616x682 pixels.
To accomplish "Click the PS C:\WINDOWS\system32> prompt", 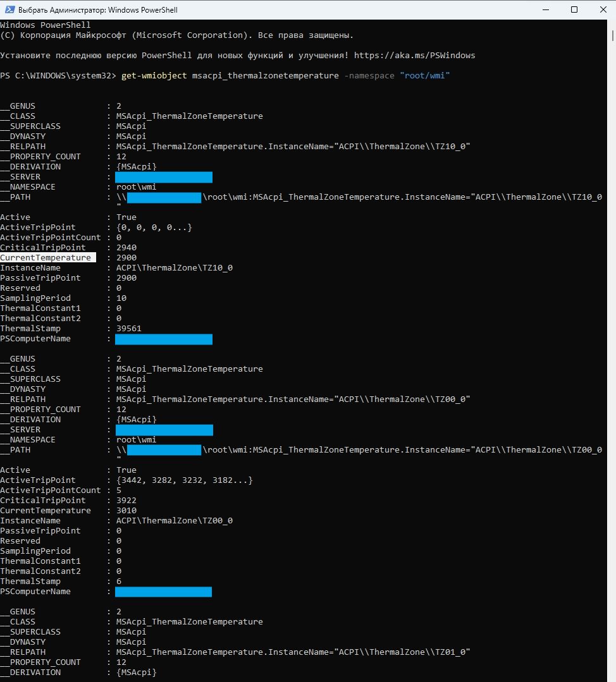I will pos(58,76).
